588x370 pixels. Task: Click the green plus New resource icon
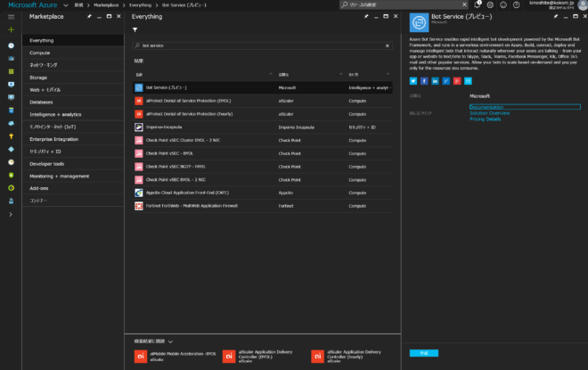click(11, 30)
